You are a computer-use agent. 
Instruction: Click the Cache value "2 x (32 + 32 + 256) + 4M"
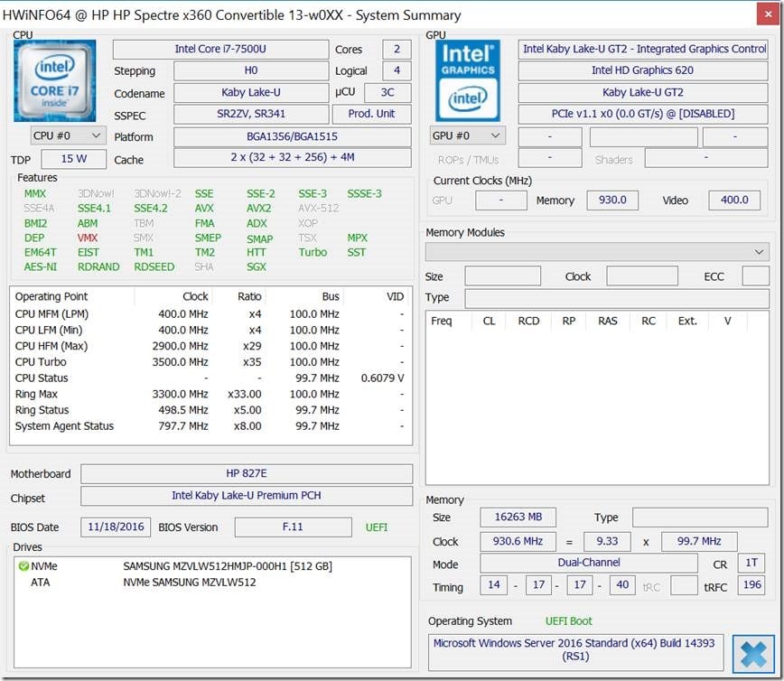pyautogui.click(x=293, y=157)
